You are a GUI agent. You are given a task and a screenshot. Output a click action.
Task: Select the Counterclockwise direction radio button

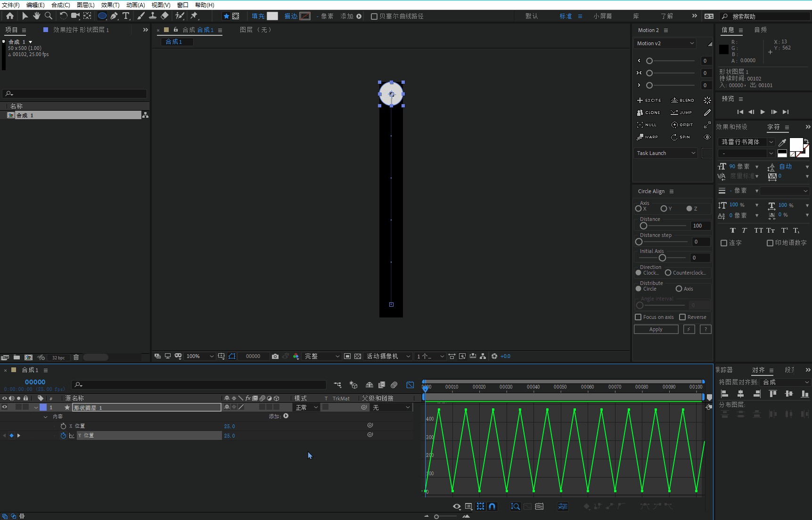point(668,273)
